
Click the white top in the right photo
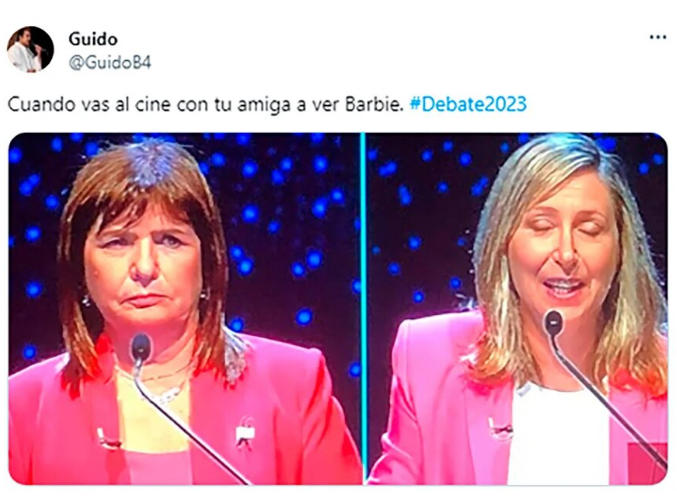[559, 436]
